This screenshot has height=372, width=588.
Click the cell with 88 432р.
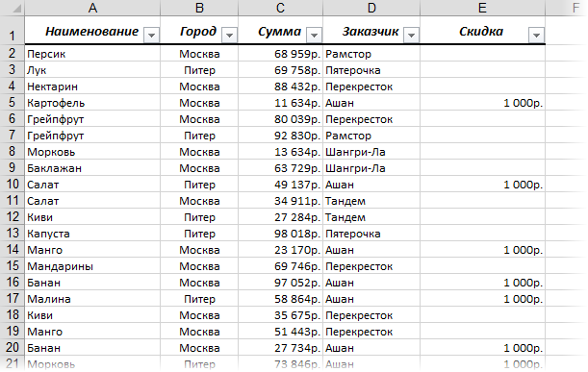[x=280, y=87]
